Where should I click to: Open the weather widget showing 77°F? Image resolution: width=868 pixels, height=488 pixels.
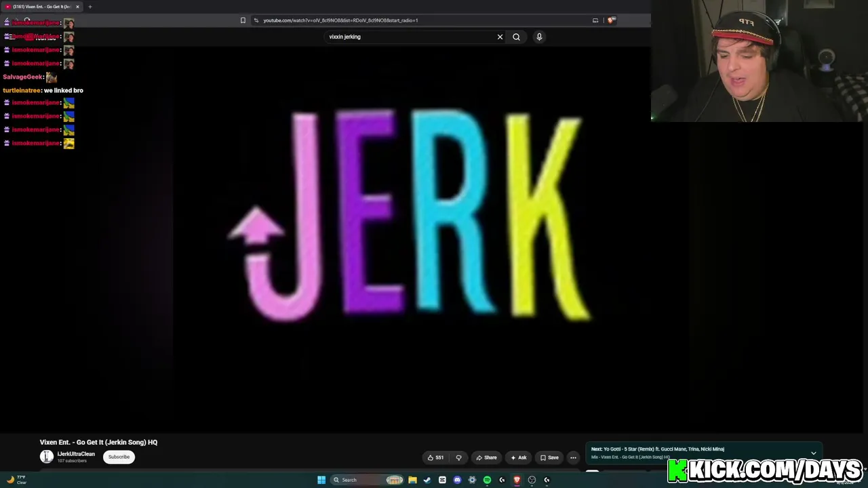click(17, 480)
